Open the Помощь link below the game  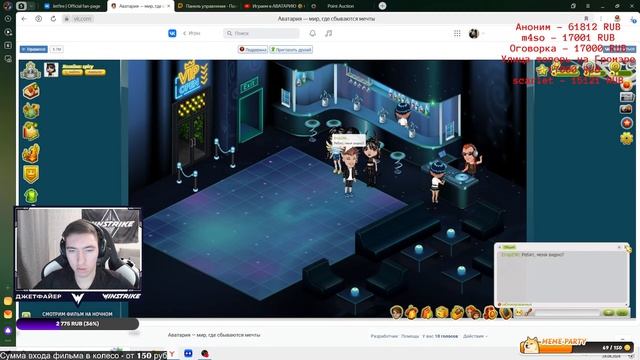point(410,336)
